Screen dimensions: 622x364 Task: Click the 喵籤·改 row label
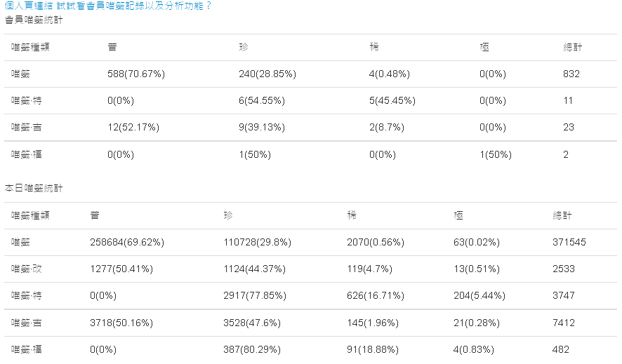point(27,269)
